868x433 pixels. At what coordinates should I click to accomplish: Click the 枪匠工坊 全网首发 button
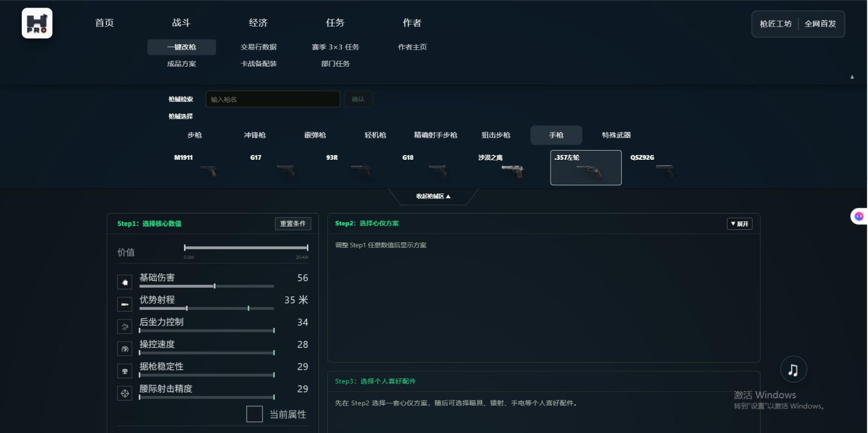(798, 24)
